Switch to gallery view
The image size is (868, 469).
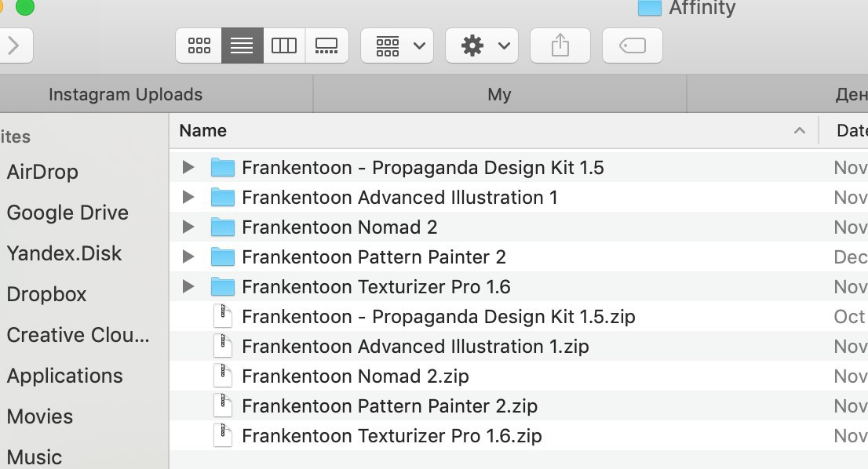pyautogui.click(x=326, y=45)
